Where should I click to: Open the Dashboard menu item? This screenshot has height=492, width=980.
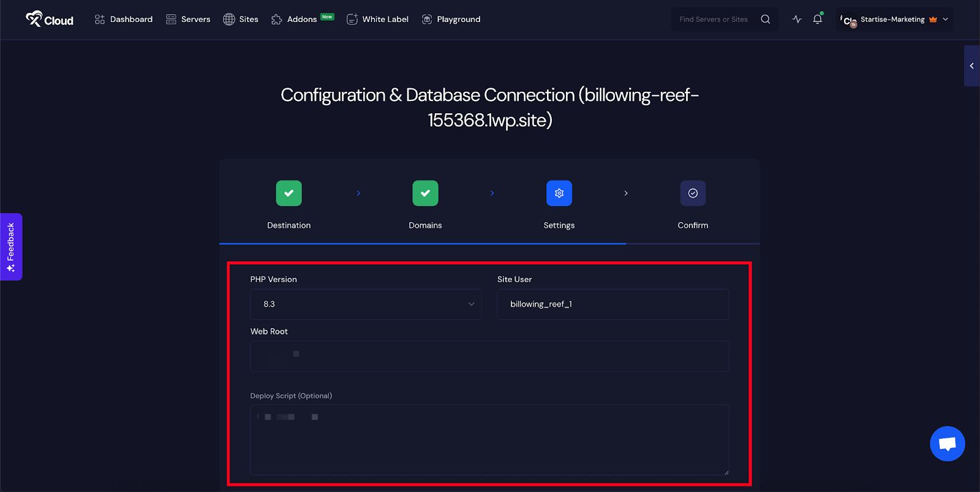124,20
